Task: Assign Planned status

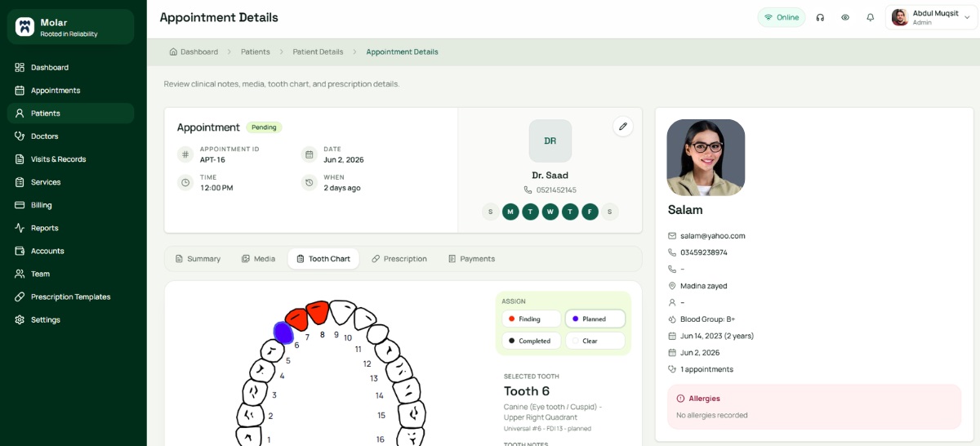Action: coord(595,319)
